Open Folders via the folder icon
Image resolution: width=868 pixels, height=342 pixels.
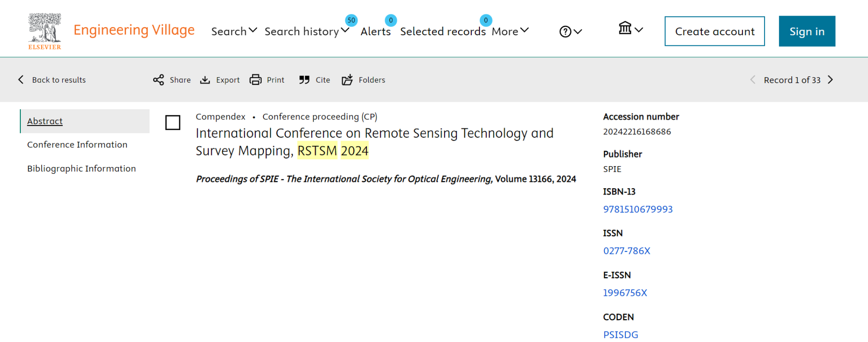[x=347, y=80]
